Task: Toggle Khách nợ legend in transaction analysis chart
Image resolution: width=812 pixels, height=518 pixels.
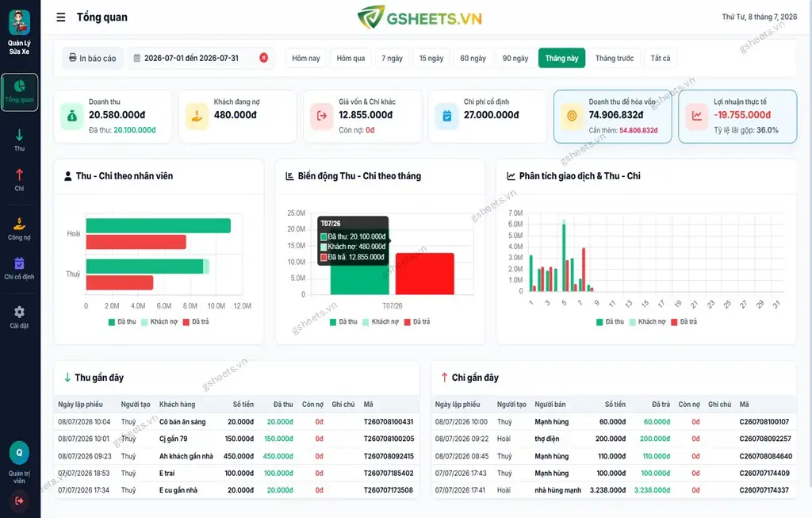Action: tap(647, 322)
